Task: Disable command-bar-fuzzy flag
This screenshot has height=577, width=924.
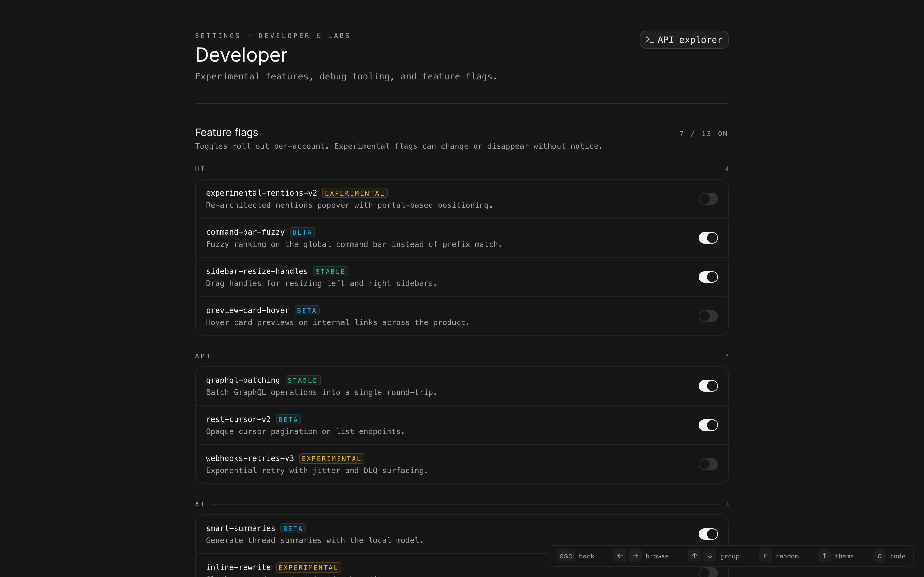Action: pyautogui.click(x=708, y=238)
